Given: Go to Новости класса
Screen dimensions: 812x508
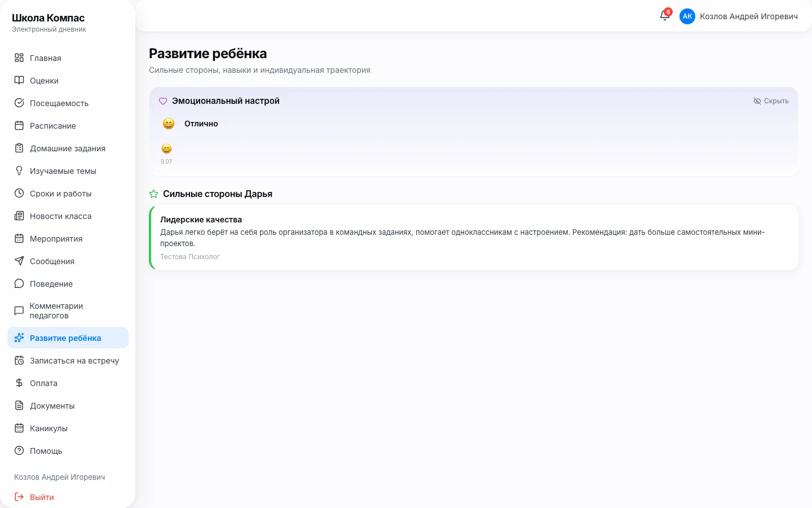Looking at the screenshot, I should point(68,216).
